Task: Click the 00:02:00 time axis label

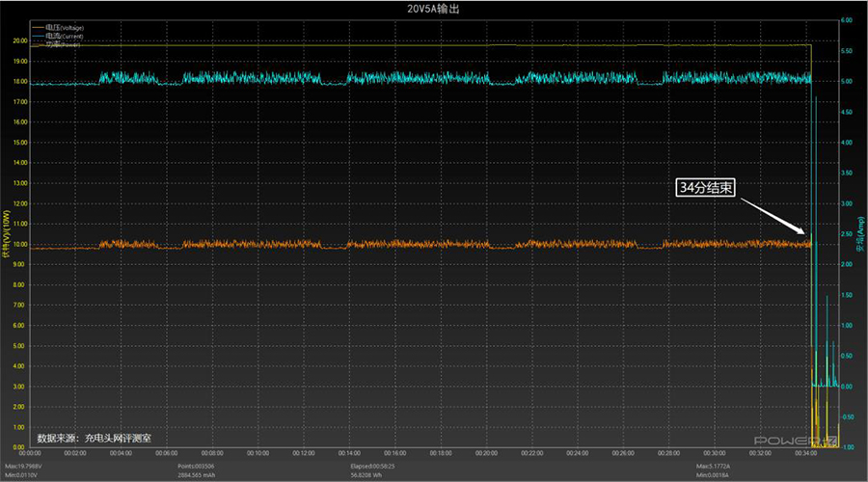Action: pos(75,453)
